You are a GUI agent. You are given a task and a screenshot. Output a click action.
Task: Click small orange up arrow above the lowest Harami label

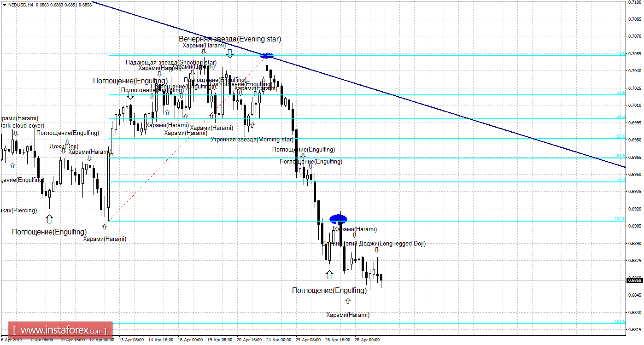348,301
